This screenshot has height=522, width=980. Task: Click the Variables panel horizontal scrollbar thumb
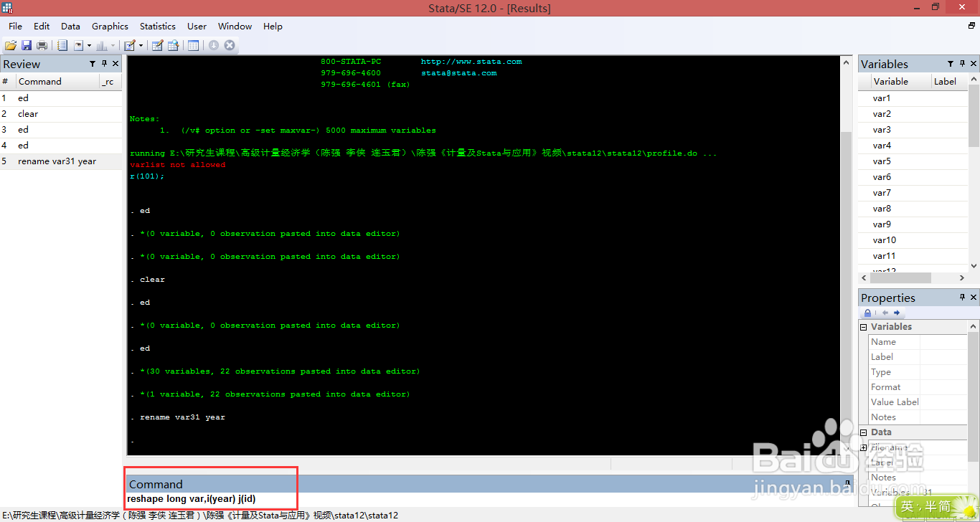tap(900, 277)
